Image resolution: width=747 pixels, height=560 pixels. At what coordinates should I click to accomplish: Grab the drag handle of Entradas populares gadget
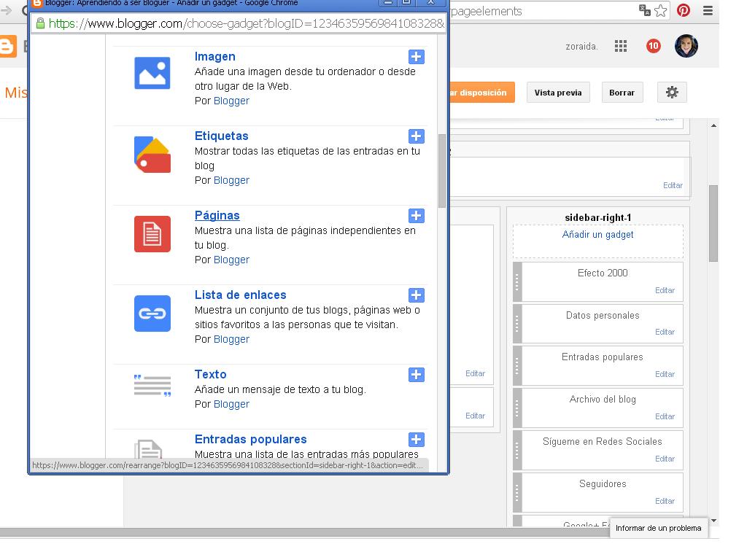pyautogui.click(x=517, y=366)
